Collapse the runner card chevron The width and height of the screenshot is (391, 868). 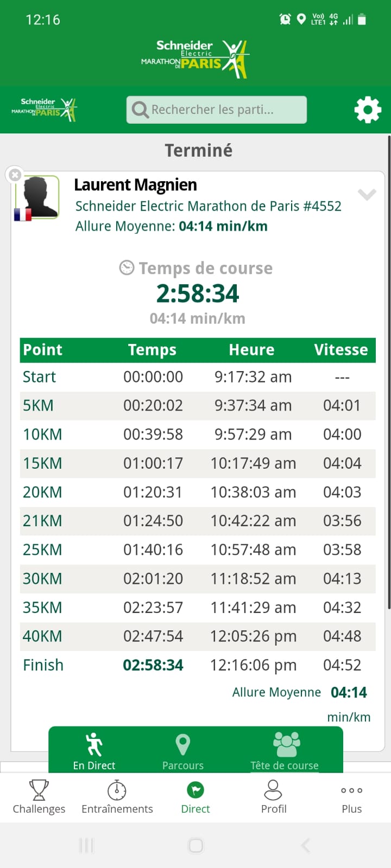[x=367, y=194]
